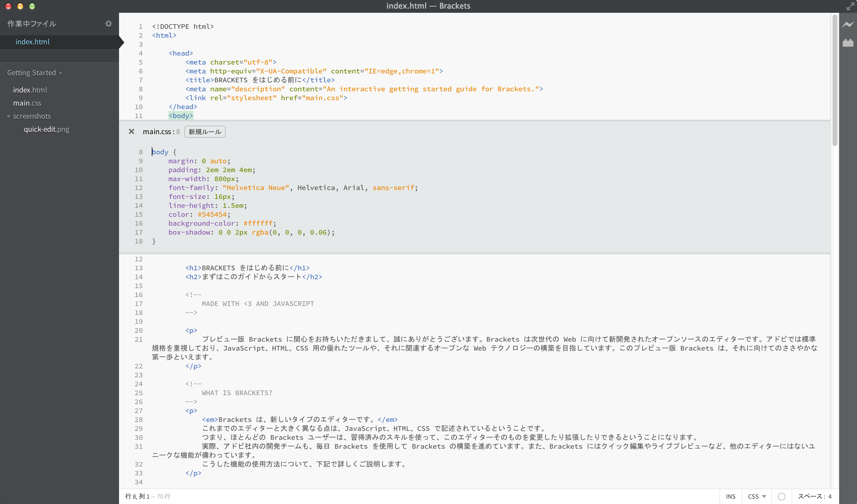Click the working files gear icon
Viewport: 857px width, 504px height.
(108, 24)
